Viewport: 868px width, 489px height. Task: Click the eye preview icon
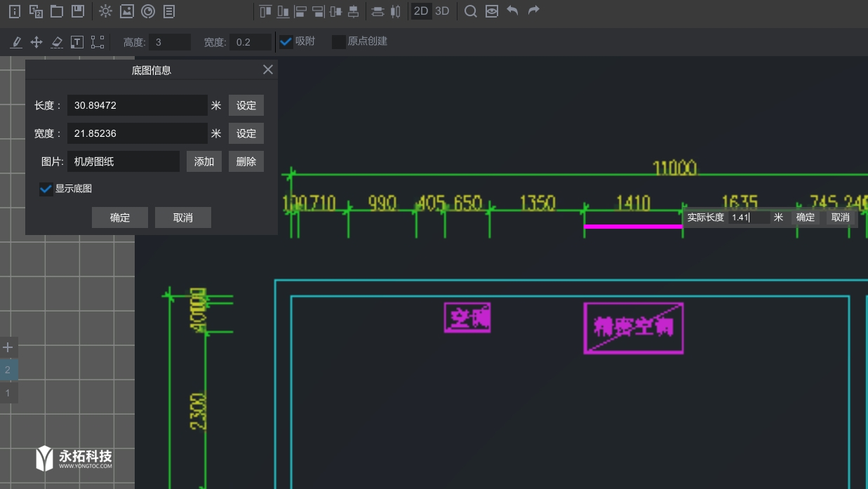click(492, 11)
